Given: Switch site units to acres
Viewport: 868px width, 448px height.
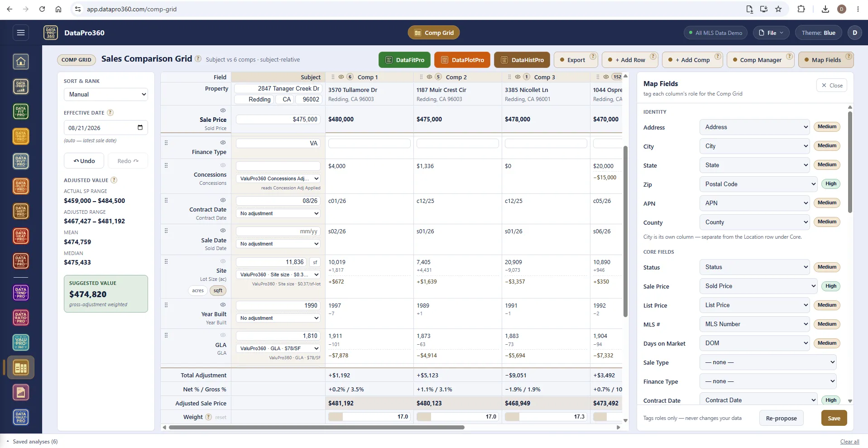Looking at the screenshot, I should pyautogui.click(x=198, y=291).
